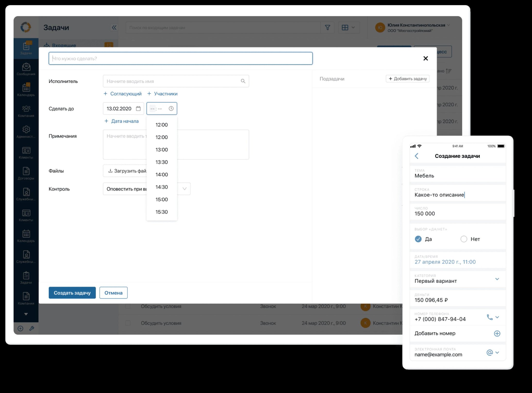Tap the back arrow in mobile Создание задачи
The height and width of the screenshot is (393, 532).
(417, 156)
